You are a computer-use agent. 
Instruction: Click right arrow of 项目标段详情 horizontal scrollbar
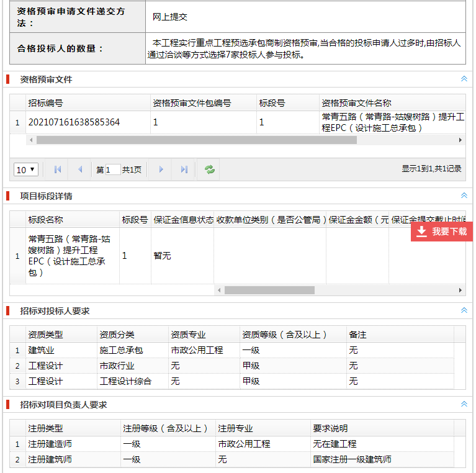pos(460,290)
